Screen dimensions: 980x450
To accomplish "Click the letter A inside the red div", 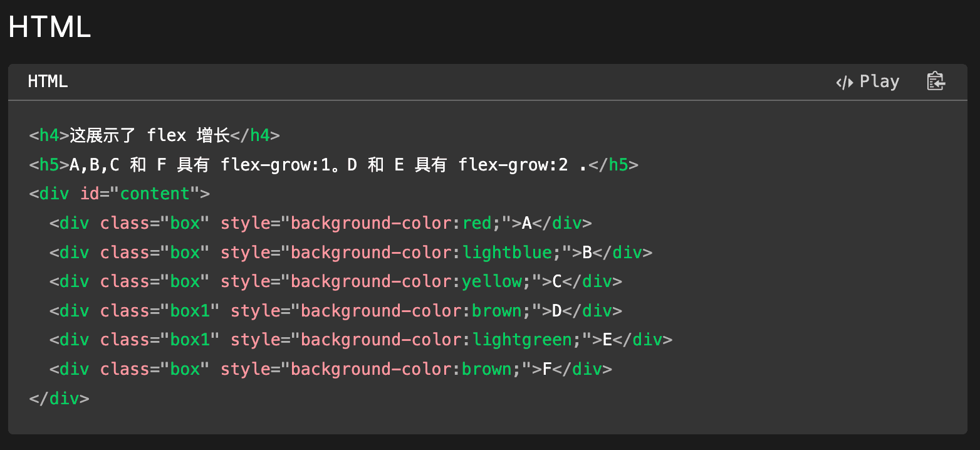I will tap(527, 223).
